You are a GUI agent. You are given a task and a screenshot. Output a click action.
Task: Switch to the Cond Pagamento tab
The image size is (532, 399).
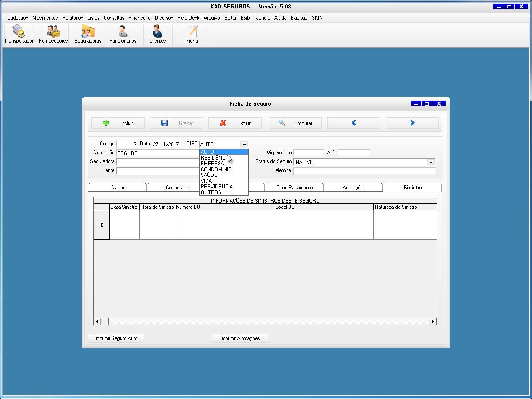294,188
